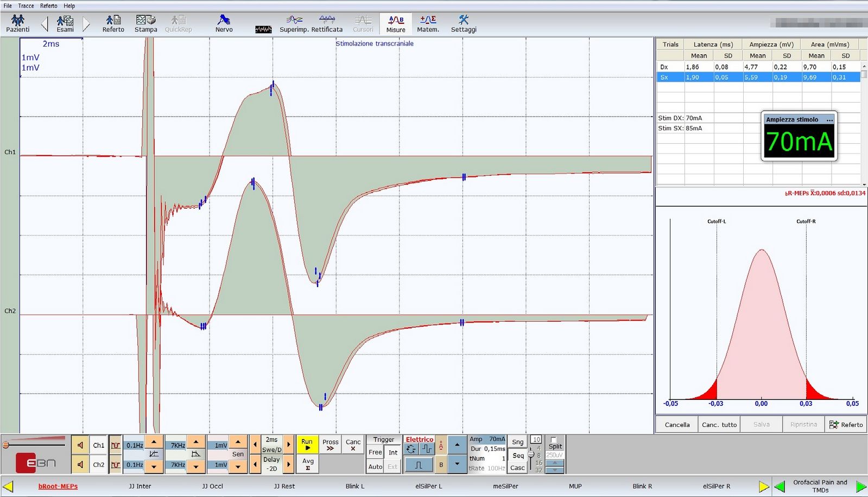Click the Esami exams icon

65,23
